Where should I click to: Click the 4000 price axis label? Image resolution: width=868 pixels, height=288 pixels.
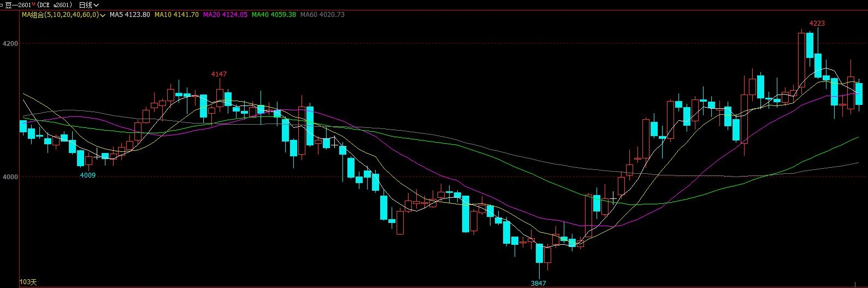point(10,177)
